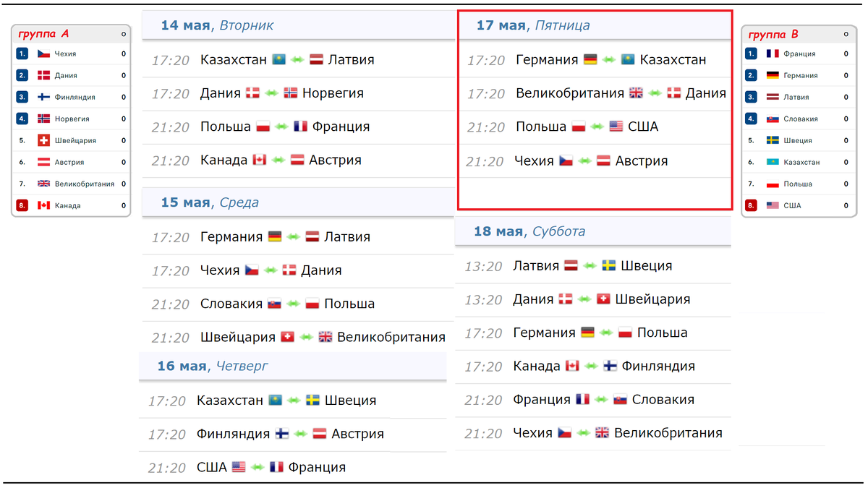Click the Great Britain flag in Великобритания–Дания match
Viewport: 868px width, 488px height.
[636, 93]
